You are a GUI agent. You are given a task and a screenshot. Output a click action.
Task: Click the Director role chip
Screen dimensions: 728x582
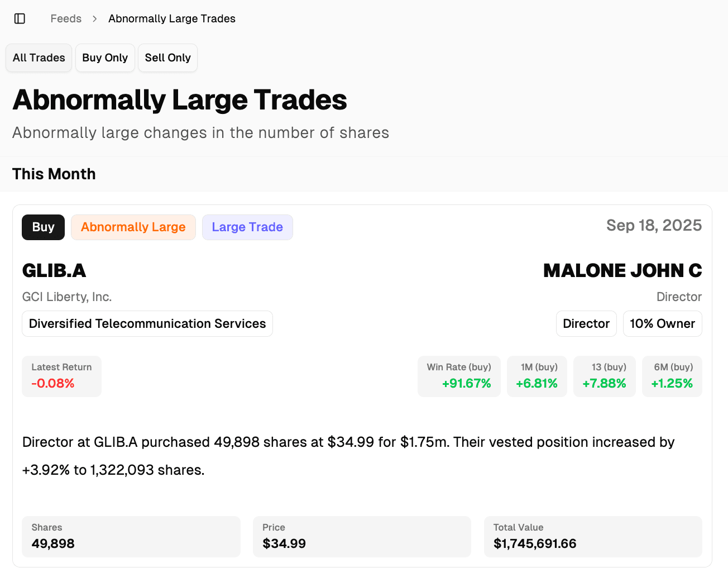586,323
